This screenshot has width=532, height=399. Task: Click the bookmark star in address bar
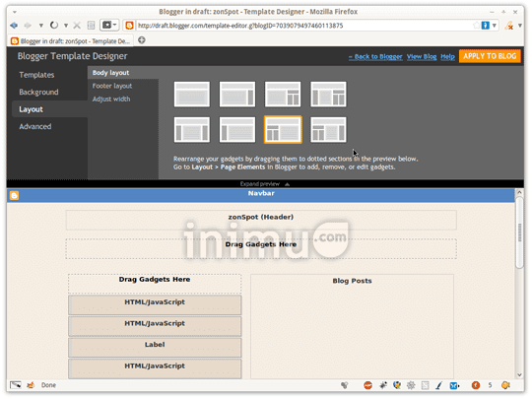tap(477, 26)
